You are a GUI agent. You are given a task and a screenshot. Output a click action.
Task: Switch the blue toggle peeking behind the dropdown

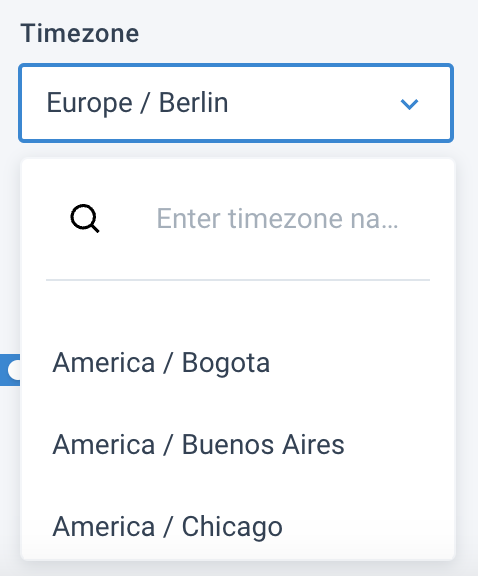pyautogui.click(x=10, y=370)
